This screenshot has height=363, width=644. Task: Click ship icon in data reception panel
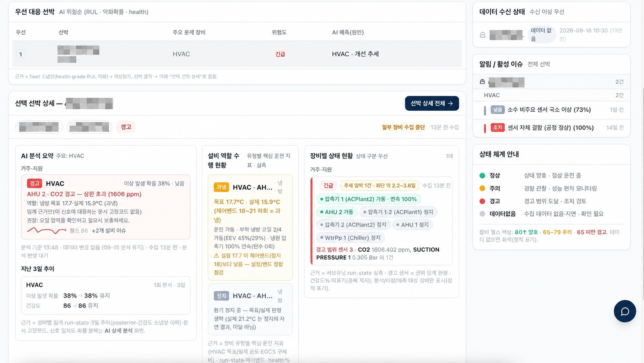pyautogui.click(x=483, y=35)
